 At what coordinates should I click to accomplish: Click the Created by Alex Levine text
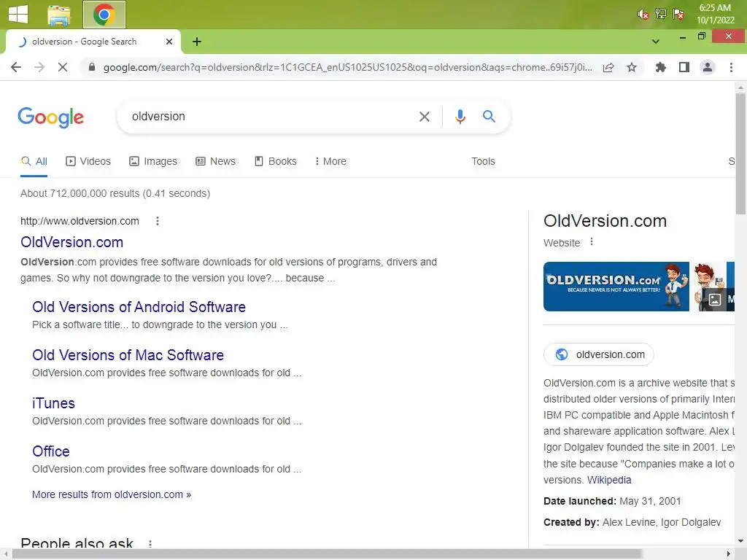pos(632,522)
